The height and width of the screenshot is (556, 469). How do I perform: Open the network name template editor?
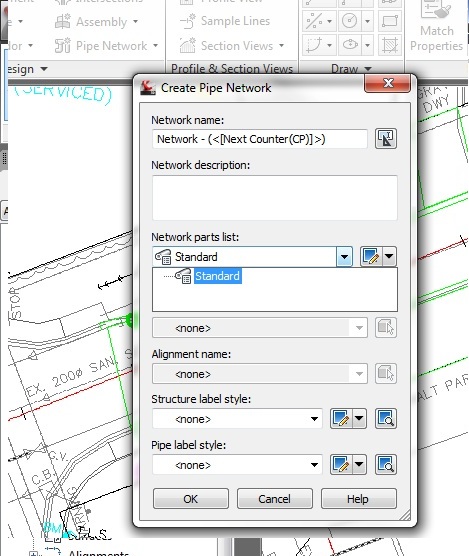coord(386,139)
